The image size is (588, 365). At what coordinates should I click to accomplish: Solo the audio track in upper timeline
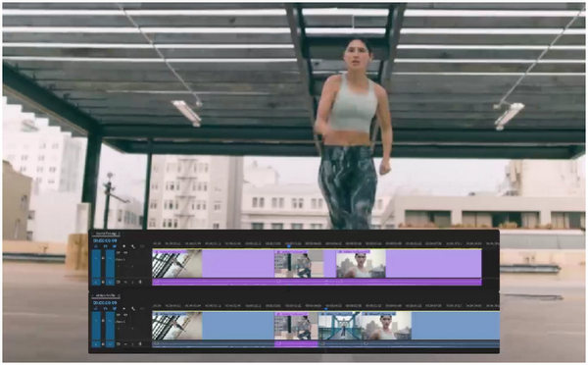coord(132,282)
